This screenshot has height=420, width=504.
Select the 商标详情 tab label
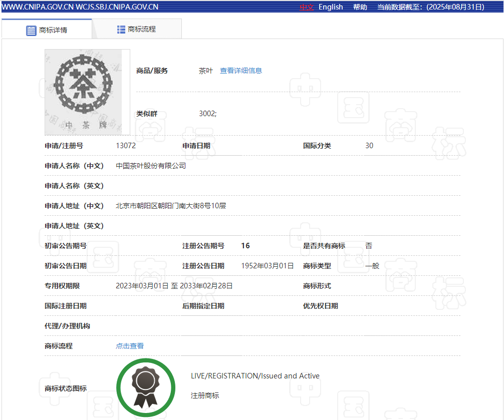53,30
